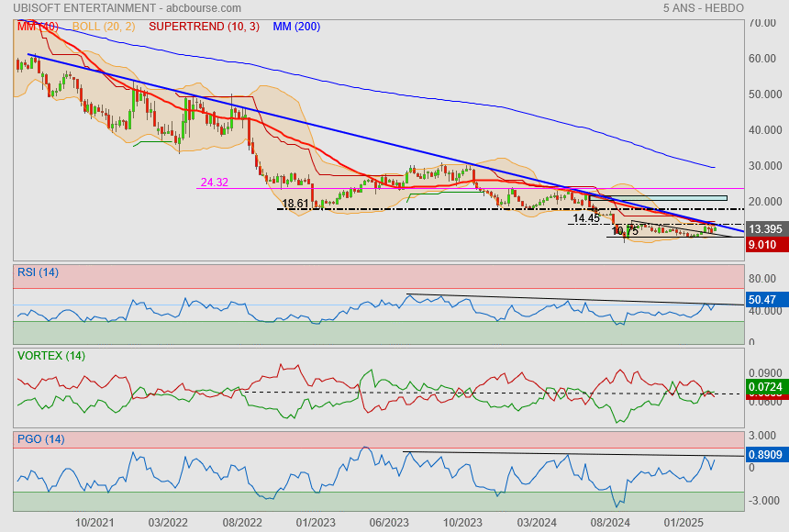The height and width of the screenshot is (532, 789).
Task: Click the green Vortex value tag 0.0724
Action: point(764,387)
